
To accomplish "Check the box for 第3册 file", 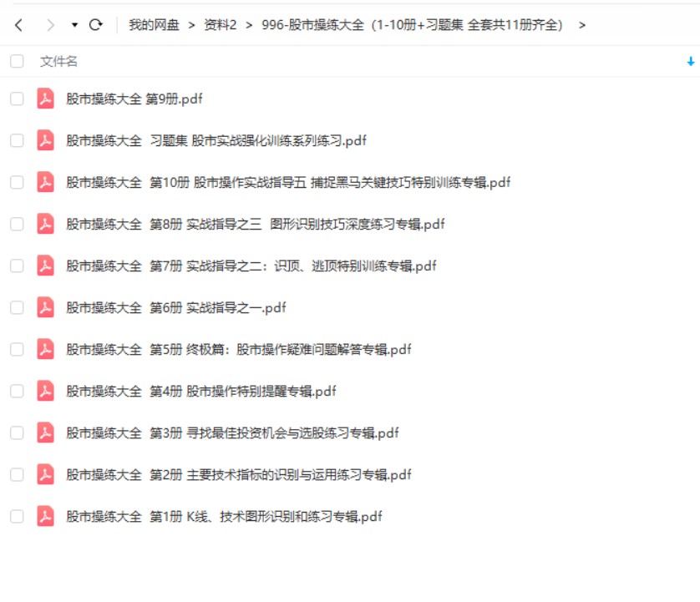I will click(17, 433).
